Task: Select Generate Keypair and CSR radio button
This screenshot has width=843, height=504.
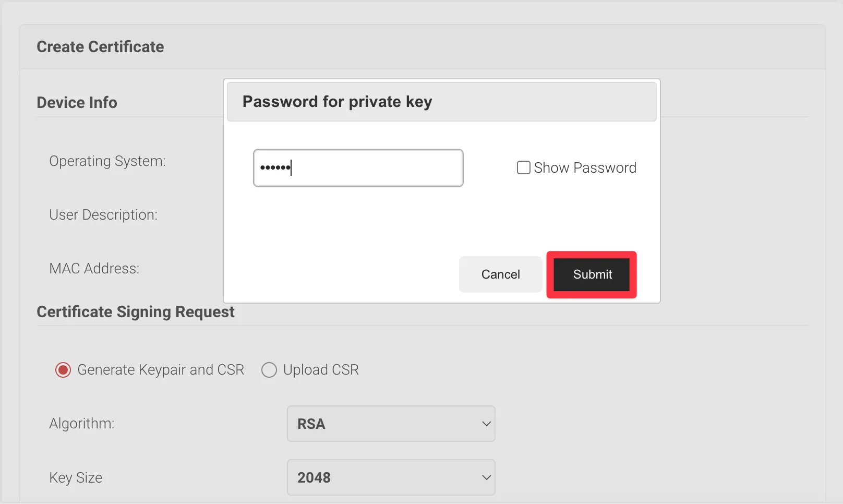Action: 63,370
